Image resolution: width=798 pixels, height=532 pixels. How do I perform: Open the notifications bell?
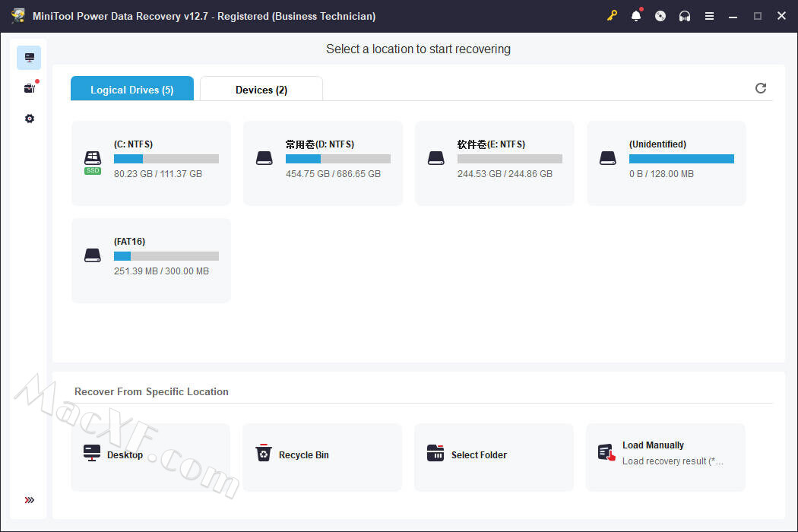click(636, 16)
